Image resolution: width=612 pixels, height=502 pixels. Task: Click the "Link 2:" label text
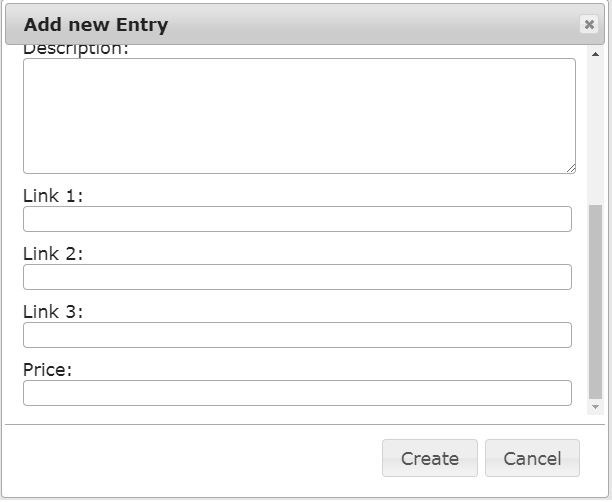(x=53, y=254)
